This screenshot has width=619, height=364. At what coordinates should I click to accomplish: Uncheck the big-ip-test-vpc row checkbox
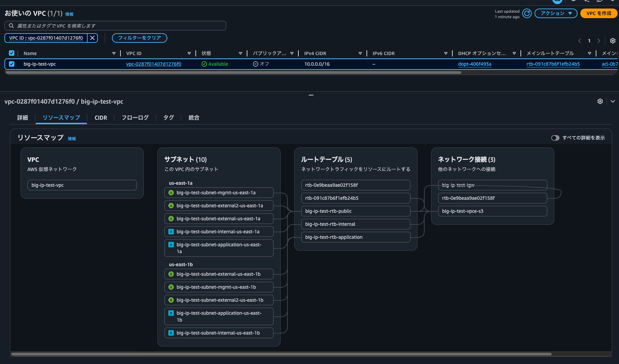click(x=12, y=64)
